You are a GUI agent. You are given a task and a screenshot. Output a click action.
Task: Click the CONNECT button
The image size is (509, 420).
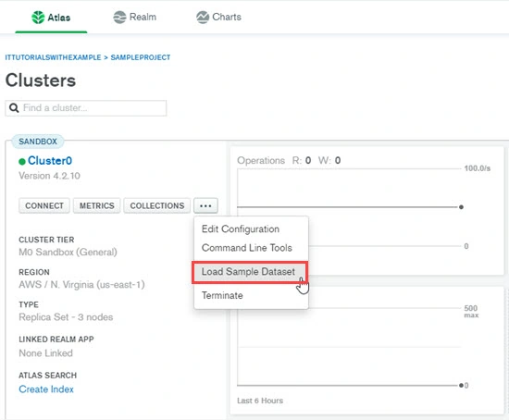tap(44, 205)
